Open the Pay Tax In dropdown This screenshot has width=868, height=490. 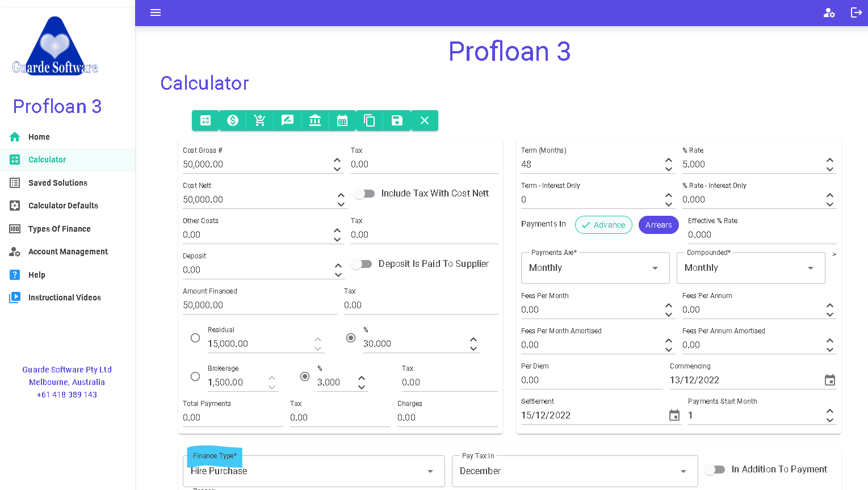click(575, 471)
